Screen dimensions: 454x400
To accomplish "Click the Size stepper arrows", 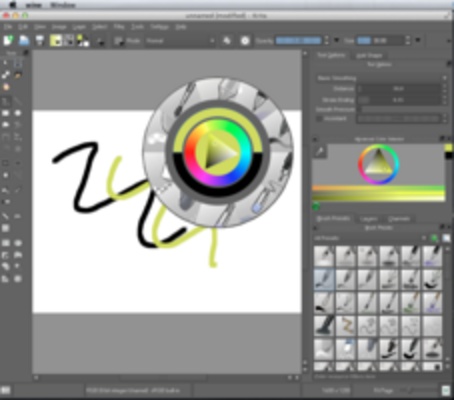I will click(x=408, y=41).
